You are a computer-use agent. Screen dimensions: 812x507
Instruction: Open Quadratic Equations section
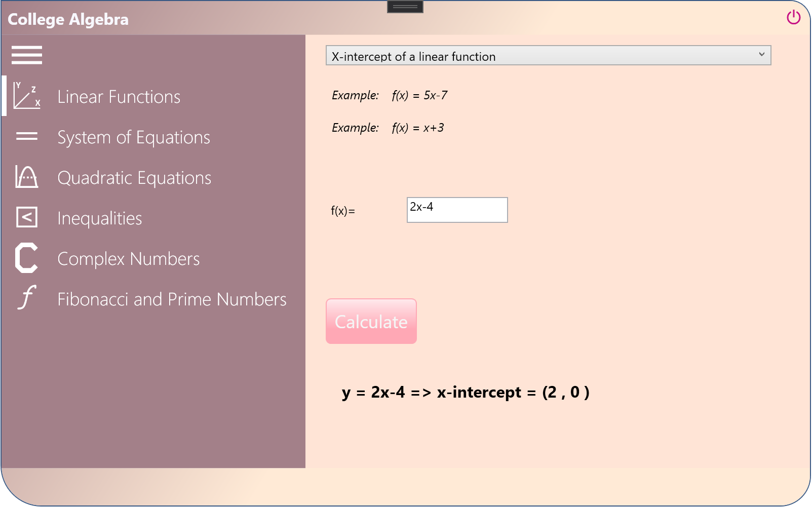134,177
